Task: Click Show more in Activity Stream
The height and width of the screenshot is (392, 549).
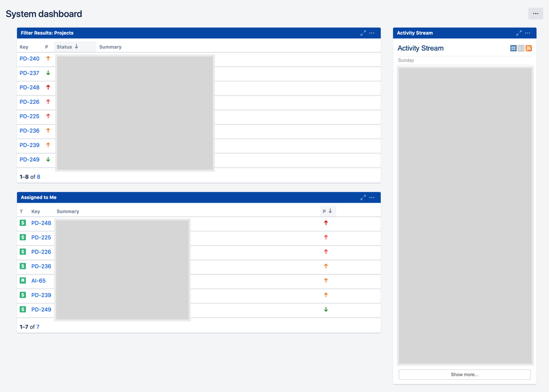Action: (464, 374)
